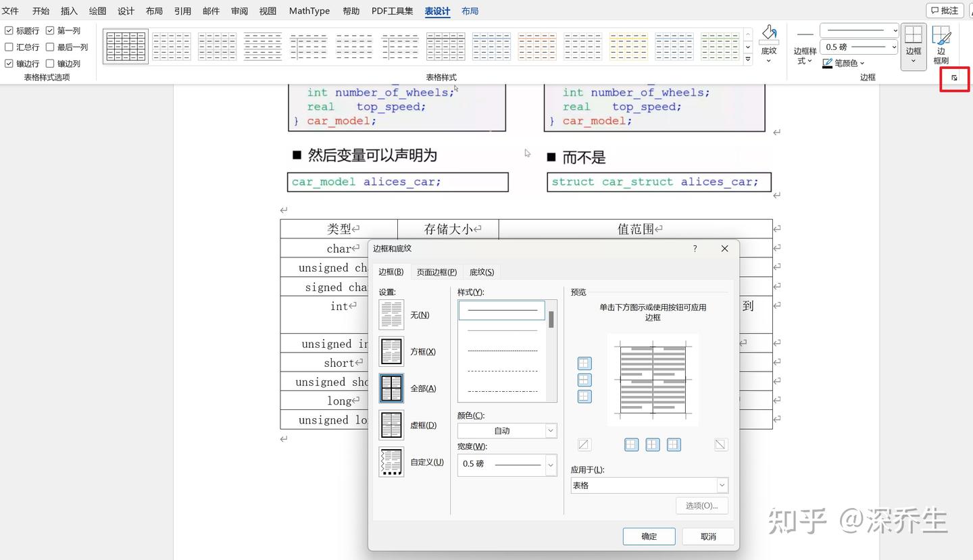Choose the 自定义(U) custom border setting
Image resolution: width=973 pixels, height=560 pixels.
[x=391, y=462]
